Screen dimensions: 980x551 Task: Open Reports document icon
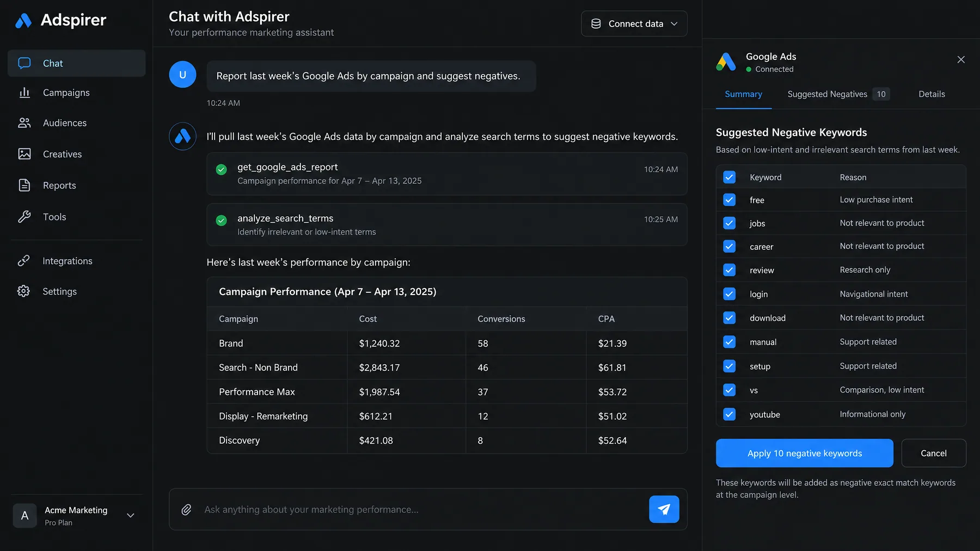24,185
